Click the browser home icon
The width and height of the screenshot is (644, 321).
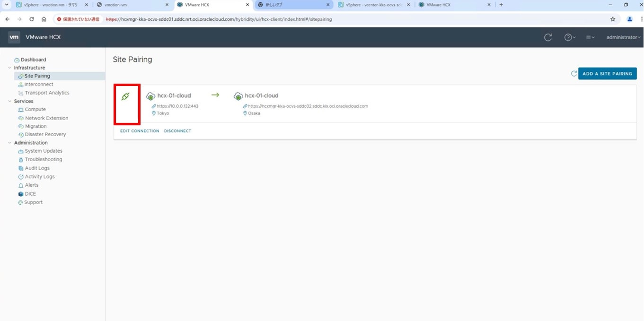pyautogui.click(x=44, y=19)
